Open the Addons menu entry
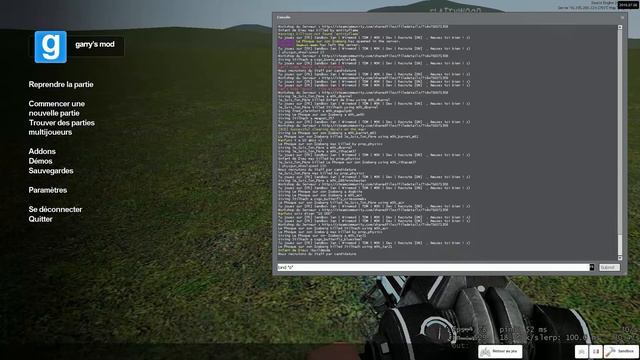Image resolution: width=640 pixels, height=360 pixels. point(42,151)
